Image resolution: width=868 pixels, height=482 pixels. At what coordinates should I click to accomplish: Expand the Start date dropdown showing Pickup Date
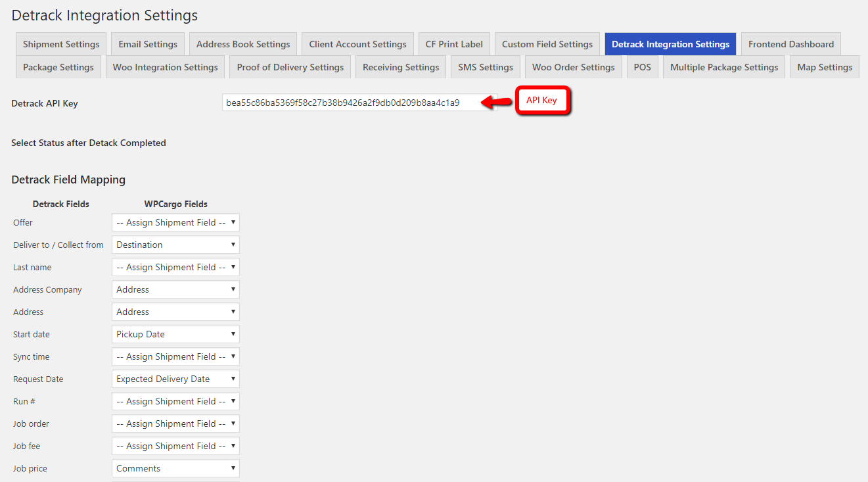click(x=175, y=334)
